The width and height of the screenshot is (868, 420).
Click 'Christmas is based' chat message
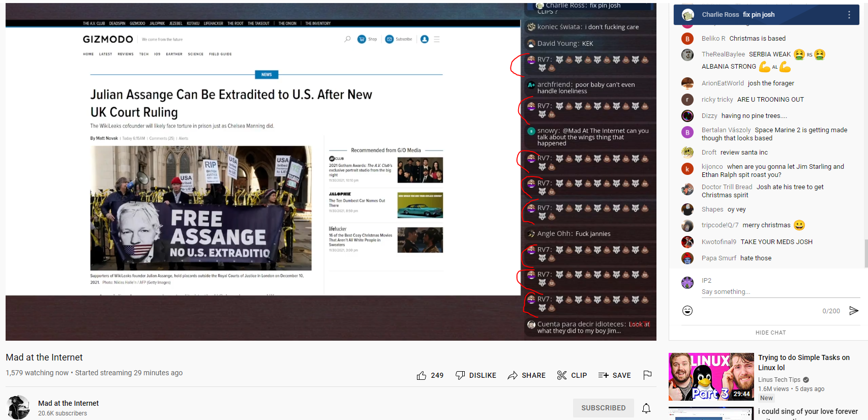pos(757,39)
